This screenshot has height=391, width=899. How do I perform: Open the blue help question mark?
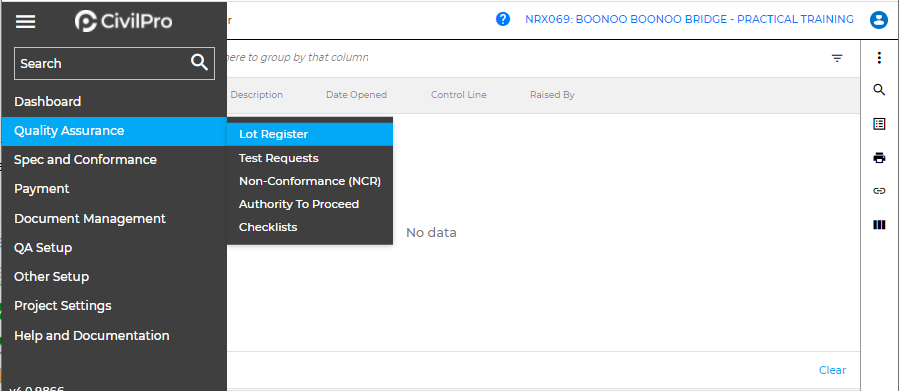coord(503,19)
